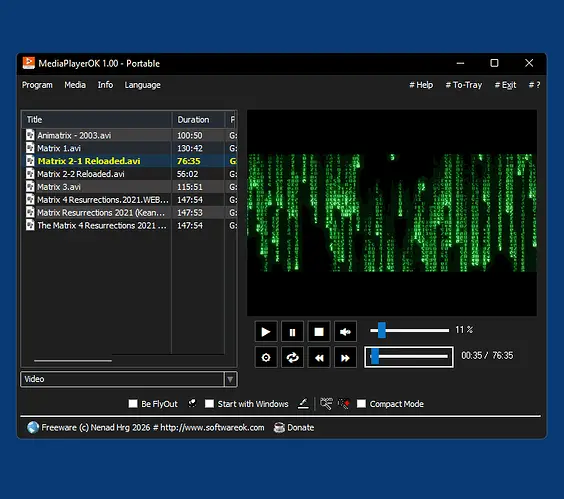Click the playback seek position slider
The image size is (564, 499).
tap(409, 357)
